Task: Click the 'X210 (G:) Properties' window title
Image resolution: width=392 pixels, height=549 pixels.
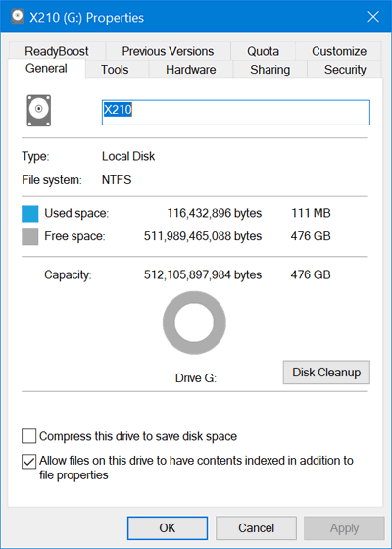Action: point(87,18)
